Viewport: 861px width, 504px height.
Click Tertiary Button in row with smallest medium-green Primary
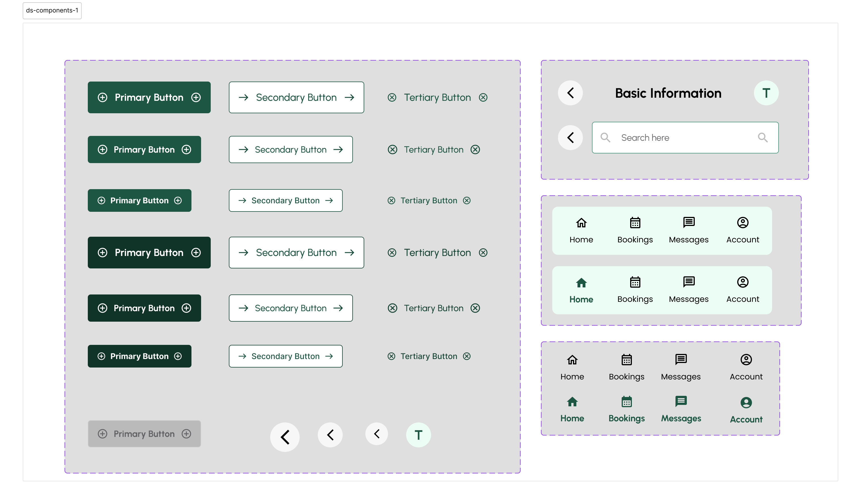tap(429, 200)
